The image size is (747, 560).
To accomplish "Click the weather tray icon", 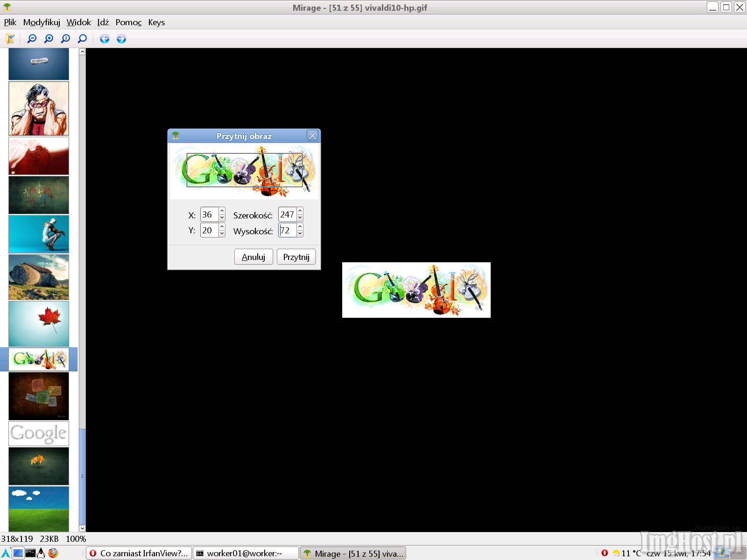I will pos(616,553).
